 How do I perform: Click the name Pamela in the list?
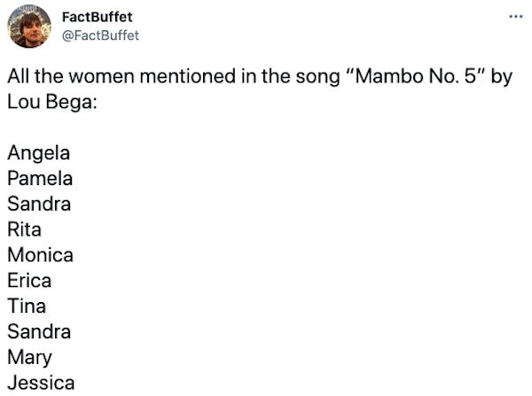(x=39, y=178)
